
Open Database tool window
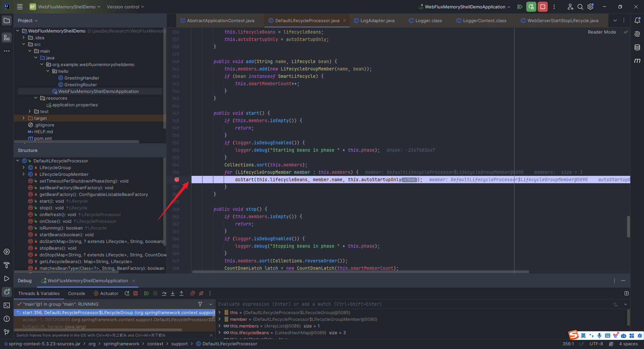point(637,47)
